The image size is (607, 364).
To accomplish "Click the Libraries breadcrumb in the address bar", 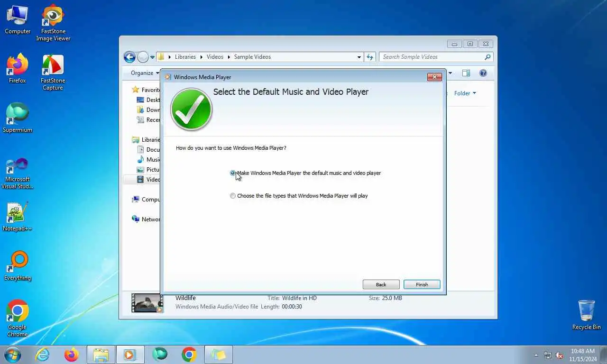I will (185, 57).
